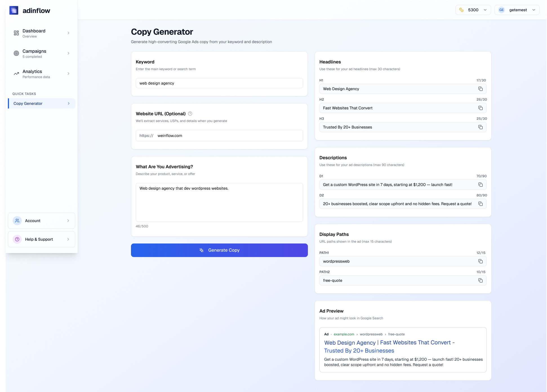
Task: Copy the PATH2 display path 'free-quote'
Action: [x=481, y=280]
